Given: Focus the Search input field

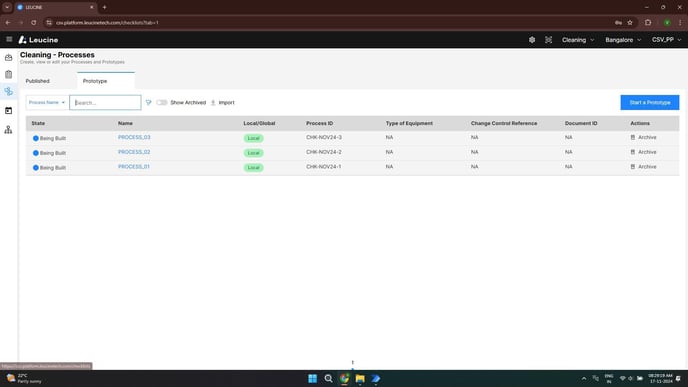Looking at the screenshot, I should click(105, 103).
